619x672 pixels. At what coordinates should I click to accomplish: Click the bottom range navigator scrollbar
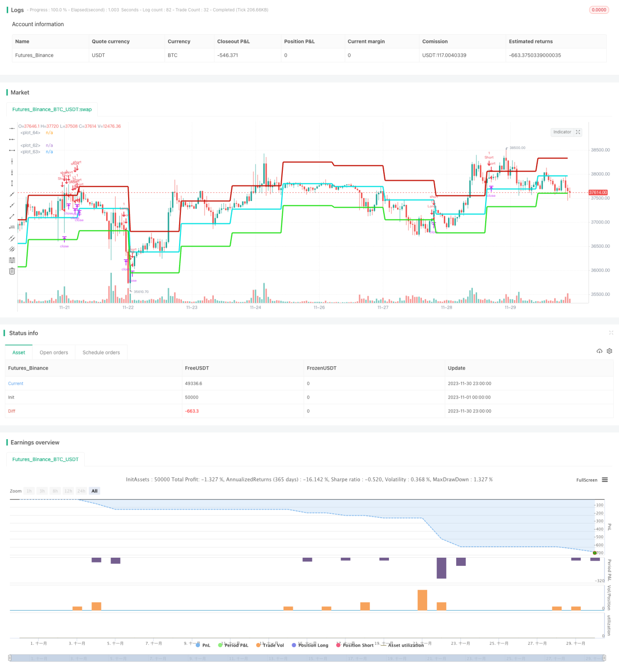click(307, 658)
